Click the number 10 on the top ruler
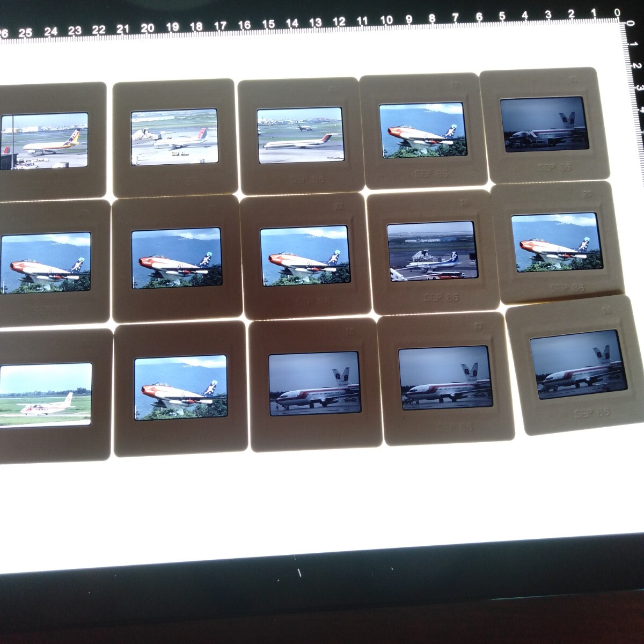 (x=386, y=20)
